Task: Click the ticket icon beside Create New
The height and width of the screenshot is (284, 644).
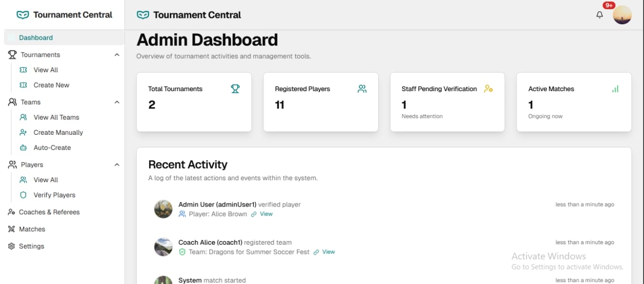Action: [23, 85]
